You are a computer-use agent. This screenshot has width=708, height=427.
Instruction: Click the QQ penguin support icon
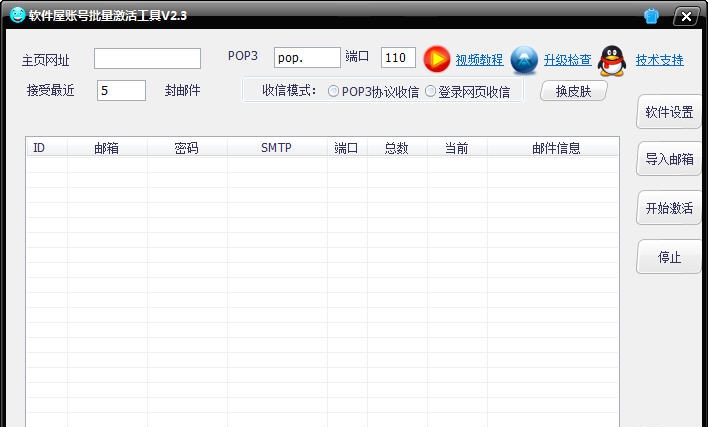[612, 60]
